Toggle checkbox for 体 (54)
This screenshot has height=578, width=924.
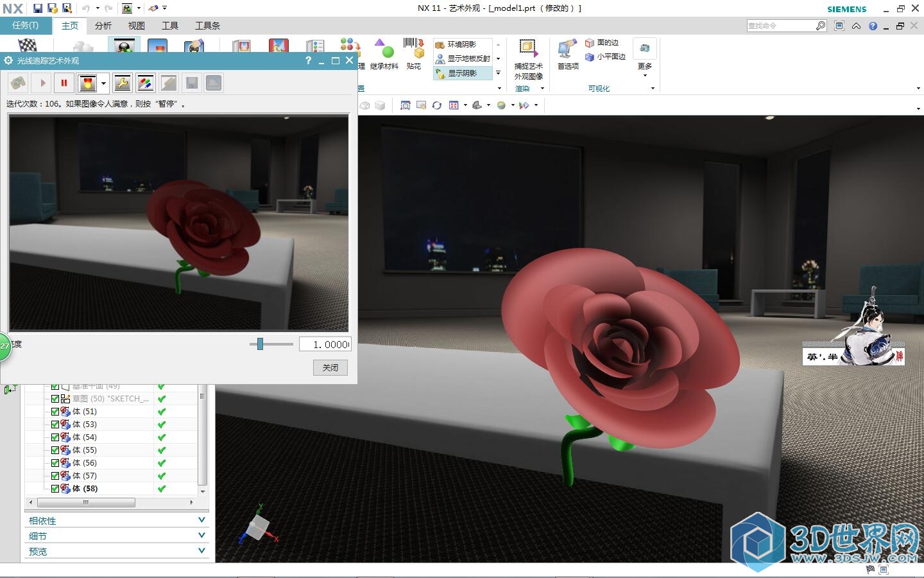tap(55, 437)
